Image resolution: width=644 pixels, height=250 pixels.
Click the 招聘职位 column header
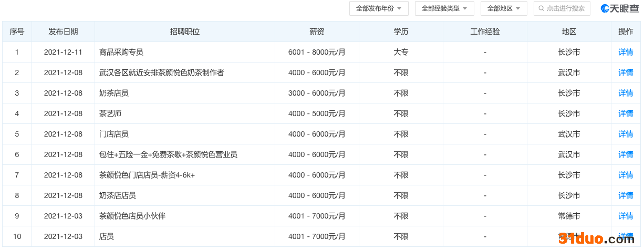(x=185, y=32)
